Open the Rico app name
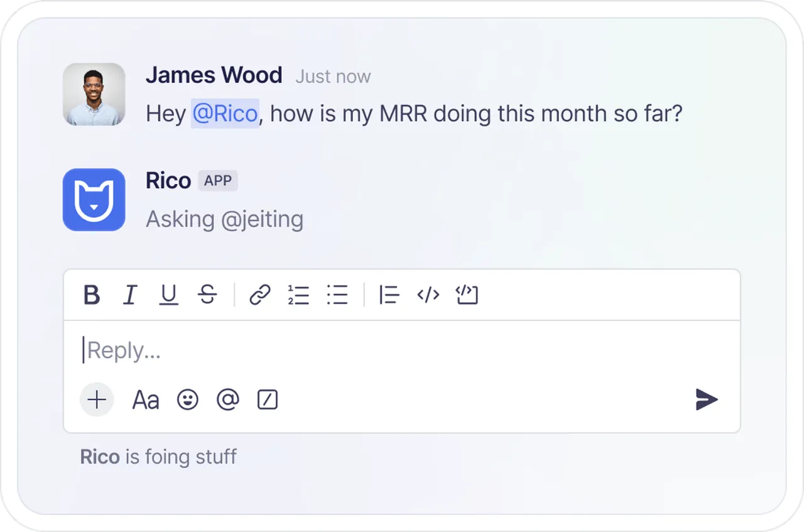 (168, 181)
